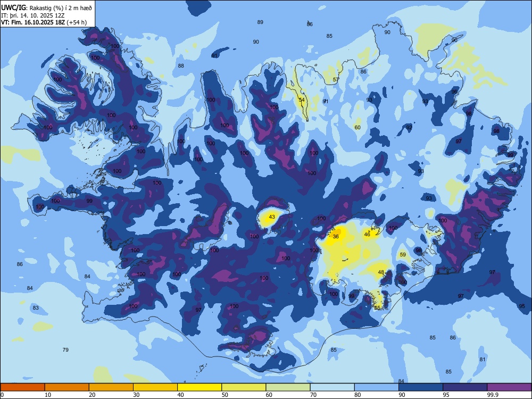Click the humidity value 89 on the map
532x399 pixels.
point(260,22)
